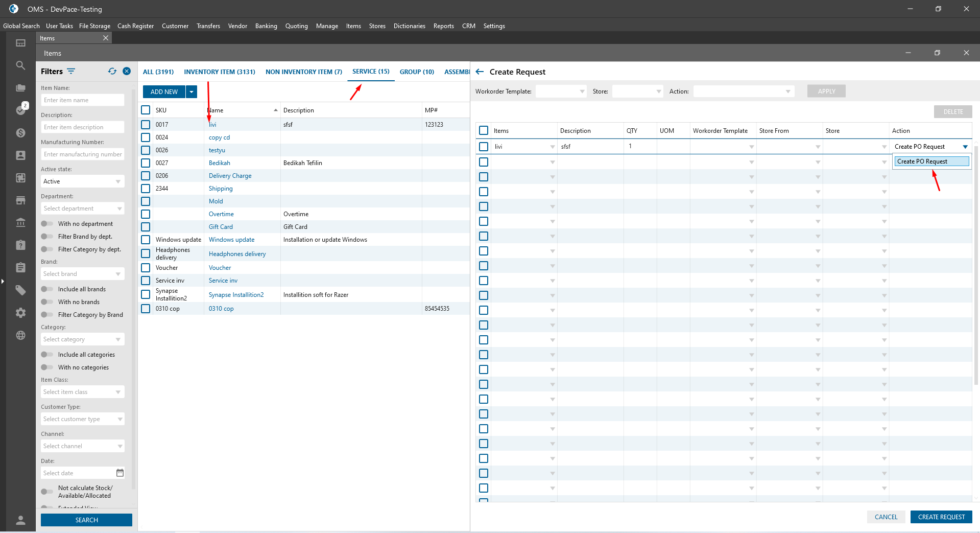Check the box for Gift Card row
This screenshot has height=533, width=980.
(x=146, y=227)
